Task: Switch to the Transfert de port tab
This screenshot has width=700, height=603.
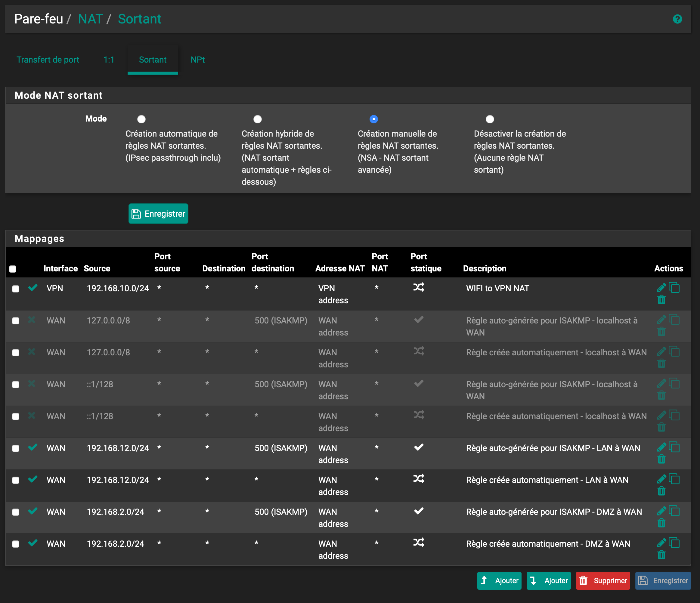Action: coord(48,60)
